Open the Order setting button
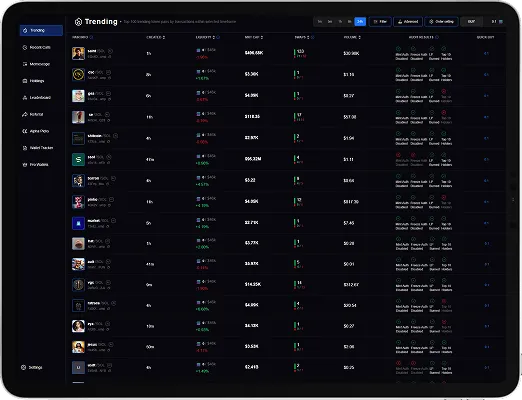Screen dimensions: 522x400 441,22
